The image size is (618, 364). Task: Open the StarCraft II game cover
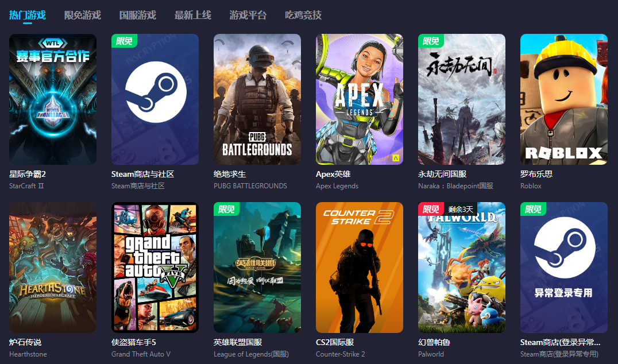click(53, 99)
